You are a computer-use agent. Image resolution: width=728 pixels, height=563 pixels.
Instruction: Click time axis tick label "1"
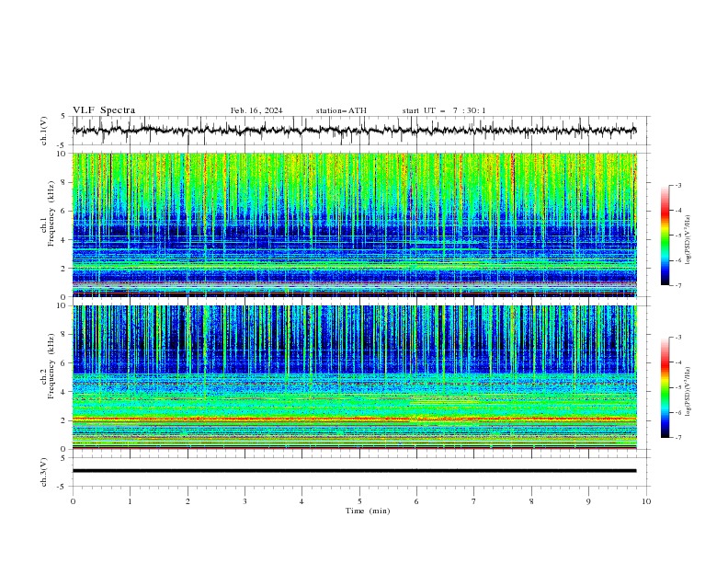coord(130,501)
